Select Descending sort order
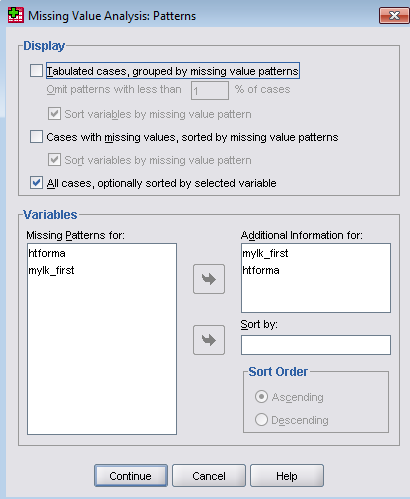The height and width of the screenshot is (499, 410). (x=261, y=420)
